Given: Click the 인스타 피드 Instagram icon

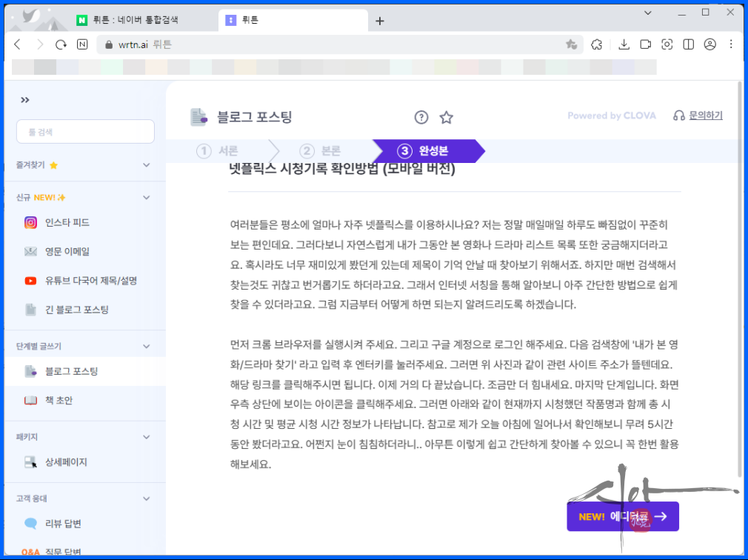Looking at the screenshot, I should [30, 223].
